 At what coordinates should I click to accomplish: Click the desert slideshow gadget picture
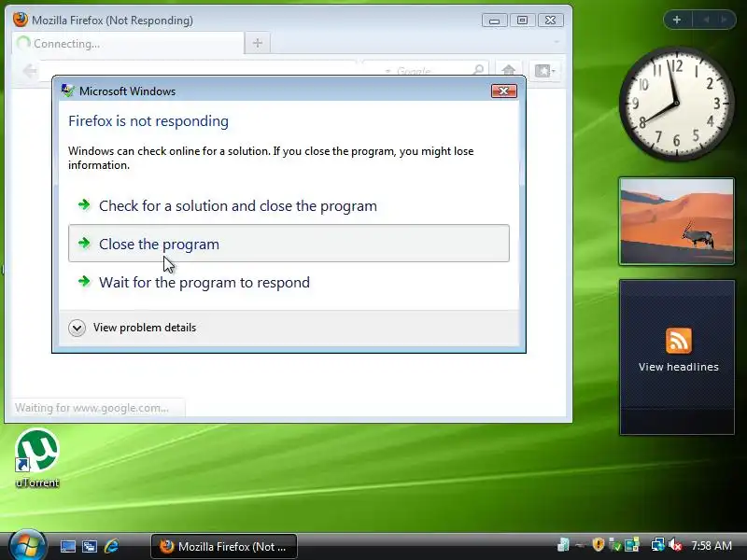tap(676, 221)
